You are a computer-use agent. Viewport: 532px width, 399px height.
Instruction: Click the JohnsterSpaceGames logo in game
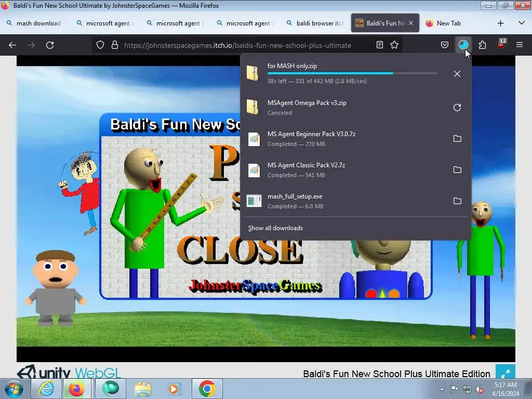[x=255, y=286]
